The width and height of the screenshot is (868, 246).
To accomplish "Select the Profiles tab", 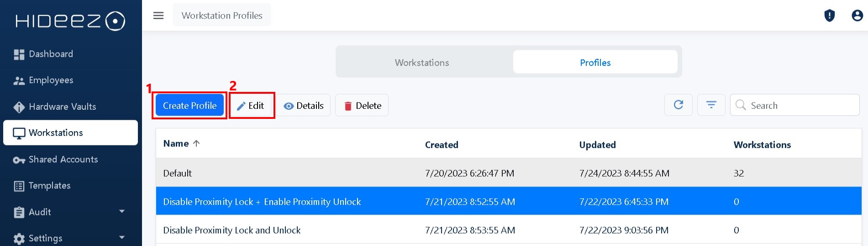I will [x=595, y=63].
